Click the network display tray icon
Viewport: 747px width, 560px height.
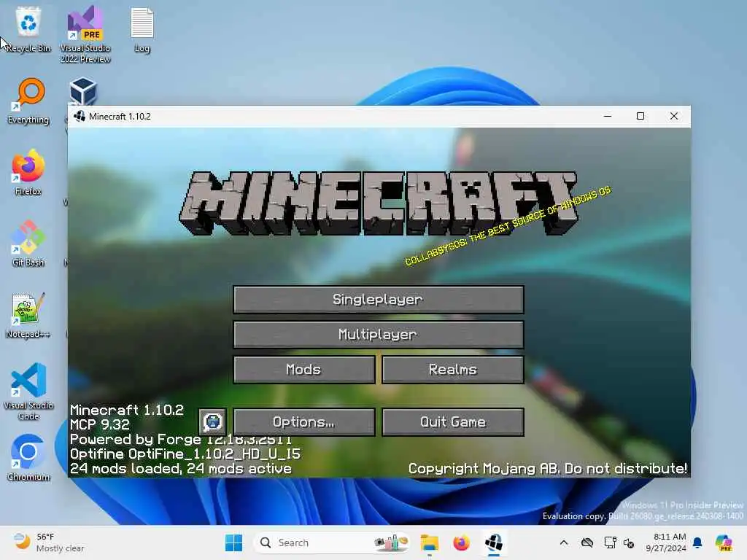point(611,542)
